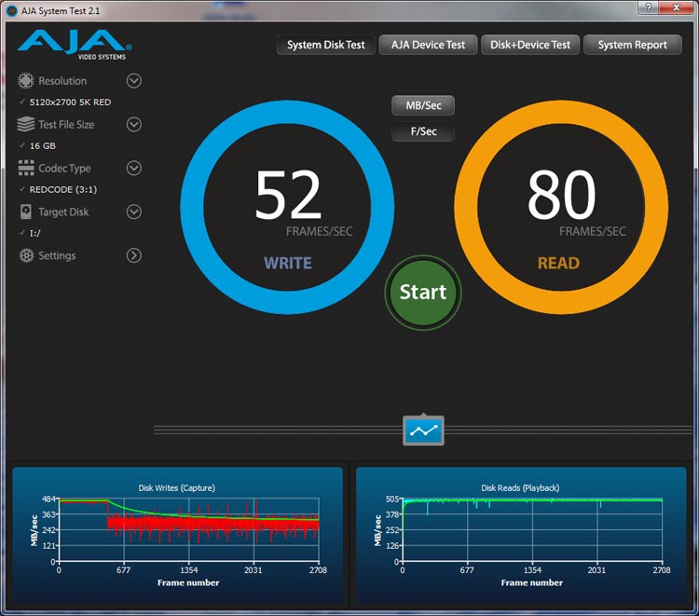Click the 5120x2700 5K RED value
Image resolution: width=699 pixels, height=616 pixels.
70,103
